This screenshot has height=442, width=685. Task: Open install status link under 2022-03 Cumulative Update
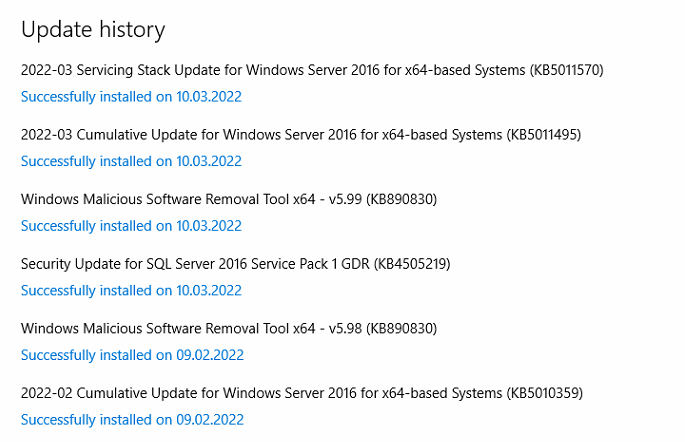coord(131,161)
